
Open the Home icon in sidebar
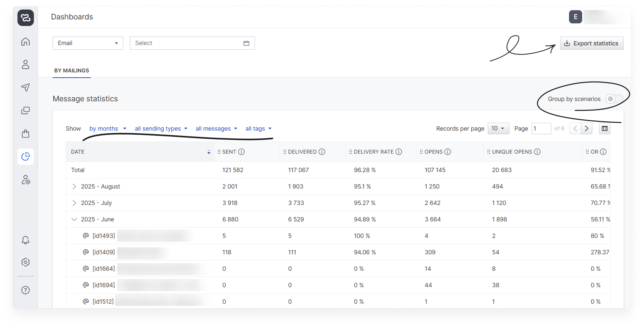coord(25,41)
